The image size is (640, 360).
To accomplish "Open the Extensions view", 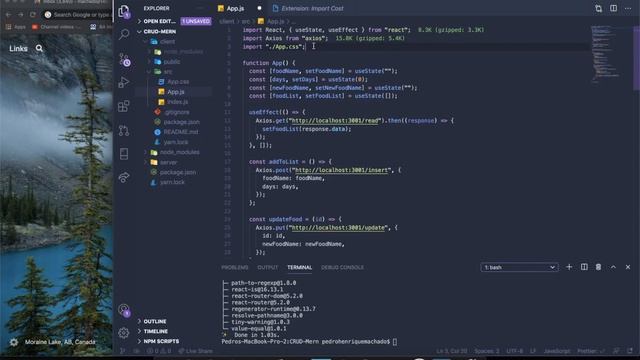I will (124, 106).
